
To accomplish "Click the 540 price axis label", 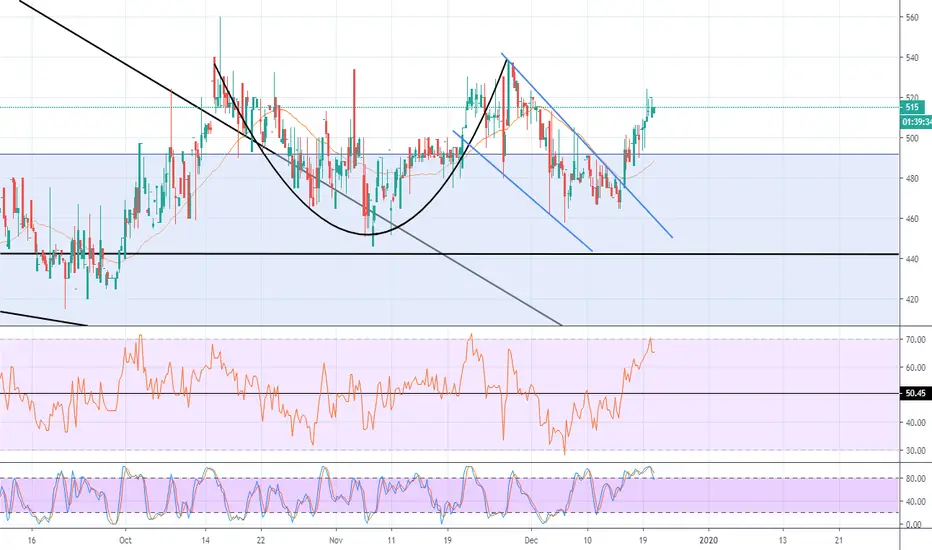I will 912,58.
